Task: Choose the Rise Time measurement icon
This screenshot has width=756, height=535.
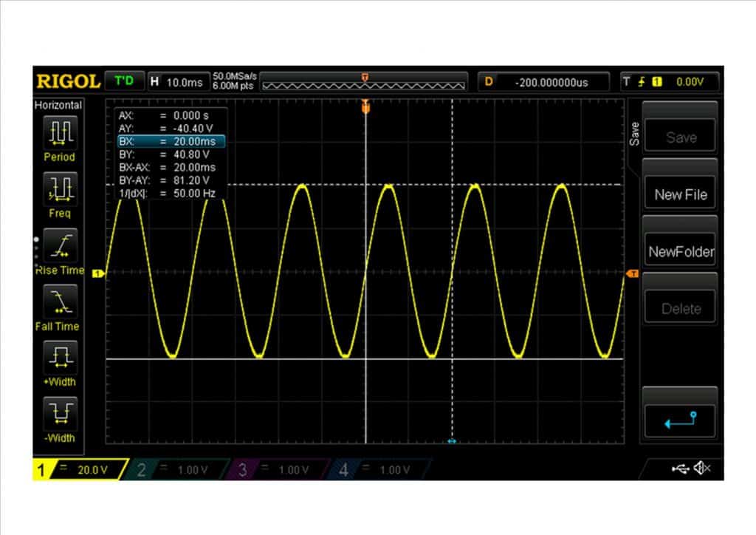Action: click(59, 245)
